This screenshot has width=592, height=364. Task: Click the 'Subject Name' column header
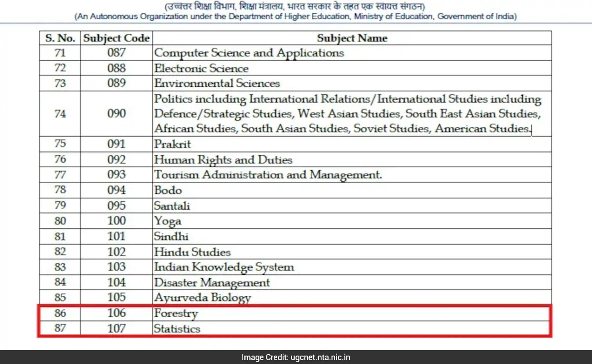click(x=352, y=38)
